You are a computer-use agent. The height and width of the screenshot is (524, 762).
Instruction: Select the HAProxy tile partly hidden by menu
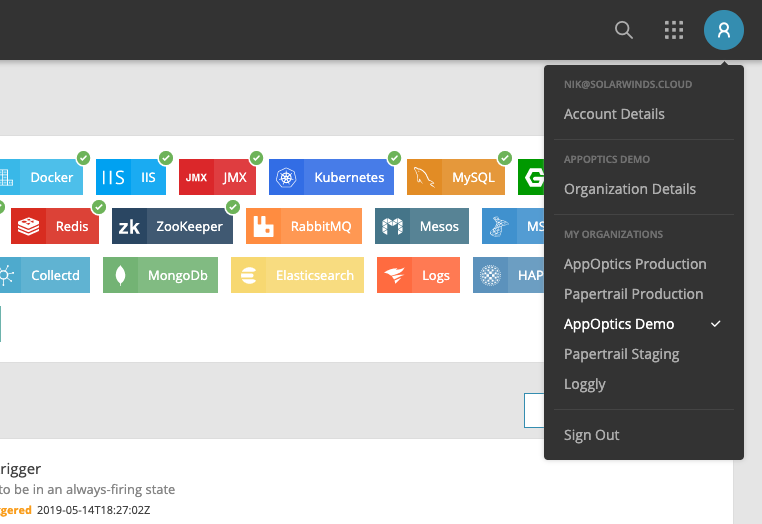coord(508,275)
